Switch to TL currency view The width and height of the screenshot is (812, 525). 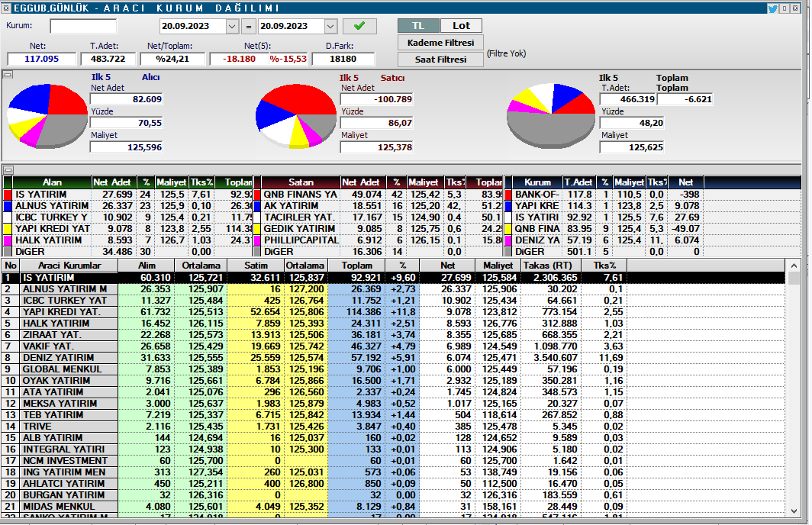coord(418,25)
